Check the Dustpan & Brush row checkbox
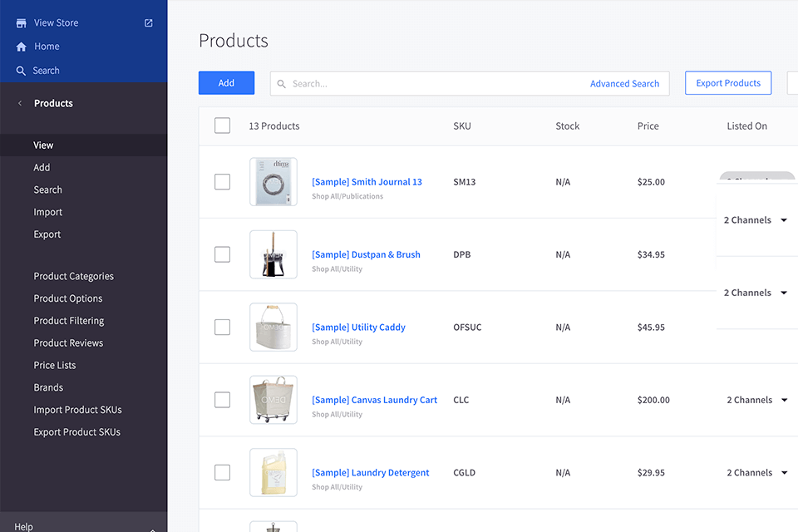The height and width of the screenshot is (532, 798). click(222, 254)
